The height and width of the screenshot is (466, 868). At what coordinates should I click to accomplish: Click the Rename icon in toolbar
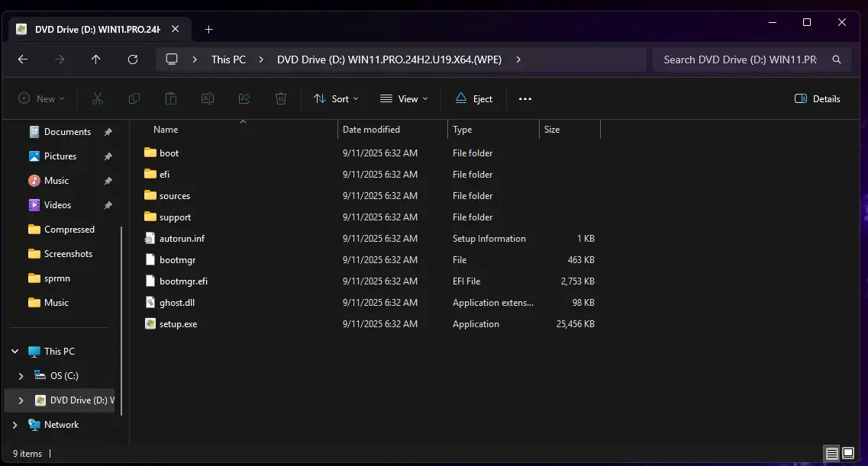click(208, 98)
